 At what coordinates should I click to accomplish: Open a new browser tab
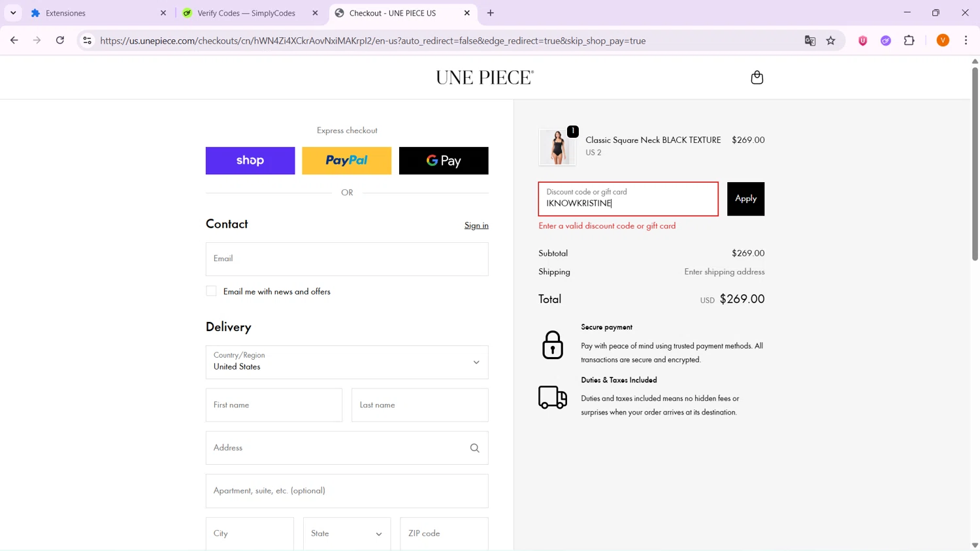point(491,13)
